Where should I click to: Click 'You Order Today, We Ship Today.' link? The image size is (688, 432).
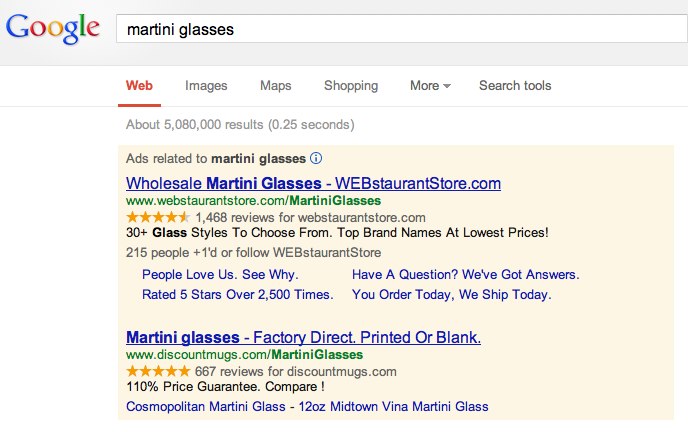tap(451, 295)
